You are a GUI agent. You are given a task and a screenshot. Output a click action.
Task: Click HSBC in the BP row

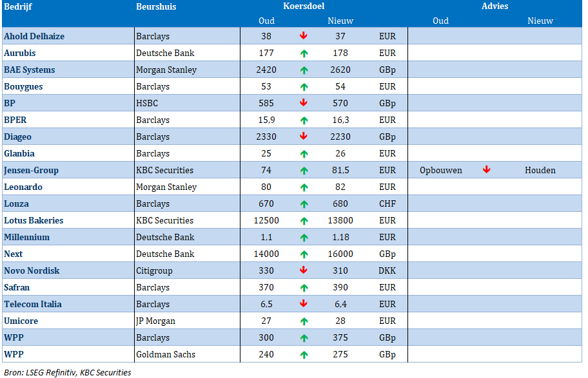pyautogui.click(x=147, y=104)
